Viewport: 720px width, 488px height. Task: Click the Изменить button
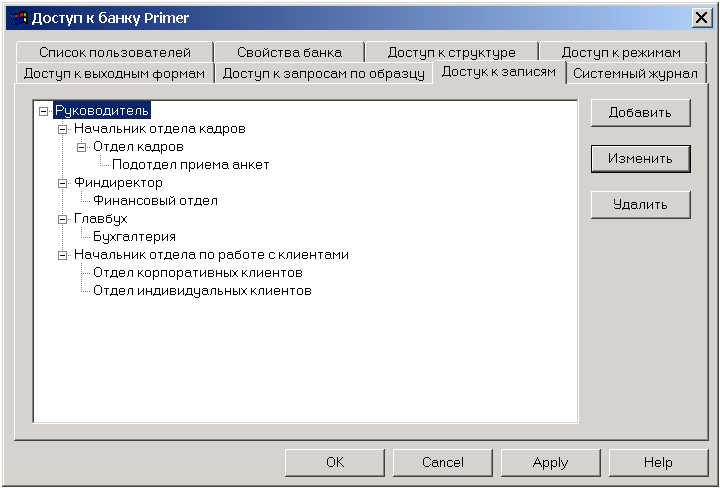[x=641, y=158]
